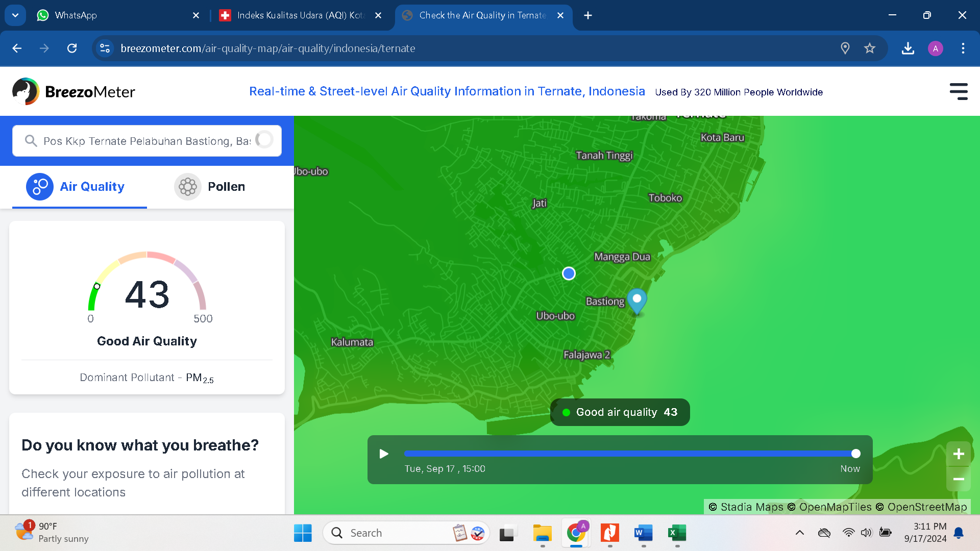The width and height of the screenshot is (980, 551).
Task: Click the Tanah Tinggi map label
Action: click(x=604, y=156)
